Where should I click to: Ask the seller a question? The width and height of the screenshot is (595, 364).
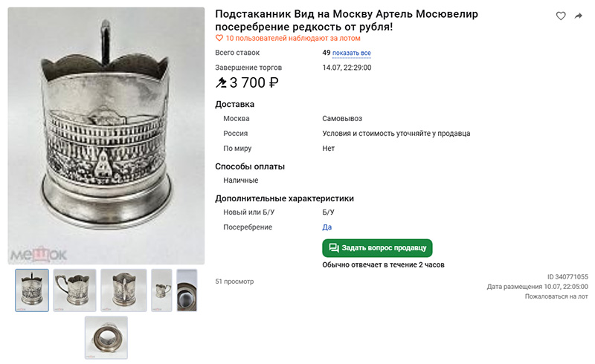(x=377, y=248)
